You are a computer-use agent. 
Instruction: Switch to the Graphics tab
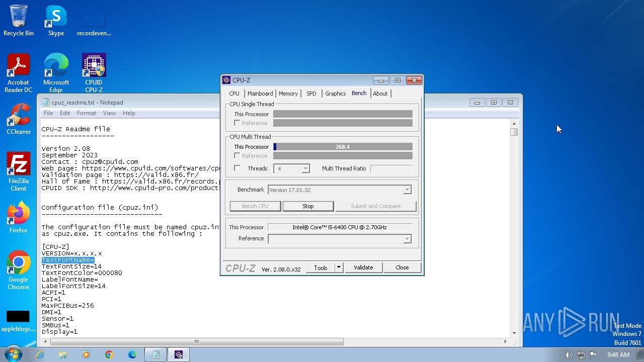click(335, 94)
